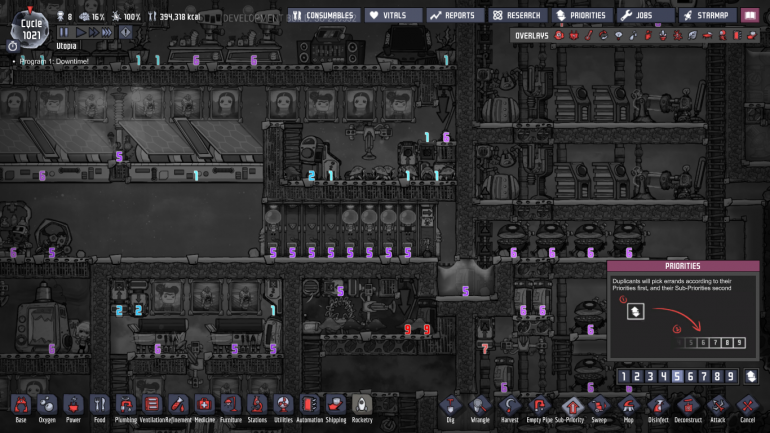Select the Cancel tool
This screenshot has height=433, width=770.
coord(747,406)
